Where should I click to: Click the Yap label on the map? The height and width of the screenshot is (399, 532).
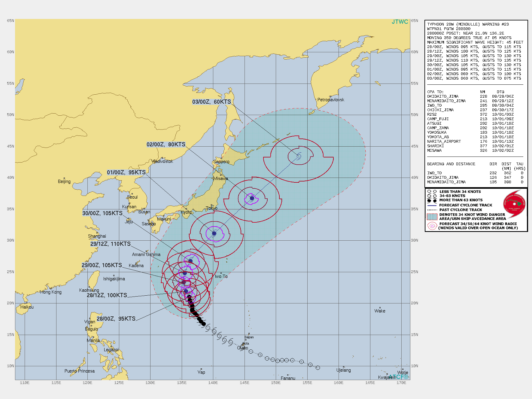201,372
